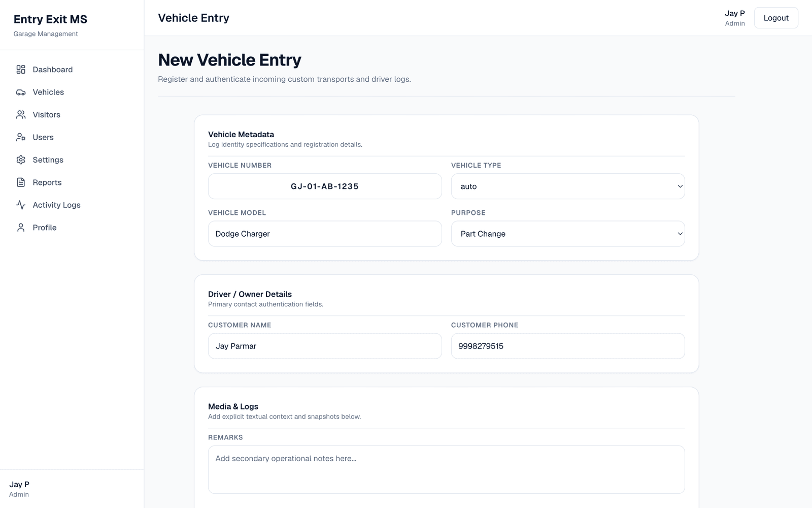Screen dimensions: 812x508
Task: Click the Dashboard grid icon
Action: click(x=21, y=70)
